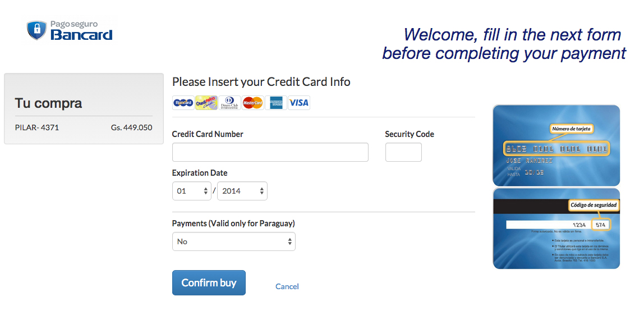This screenshot has width=644, height=315.
Task: Choose the MasterCard card icon
Action: 252,103
